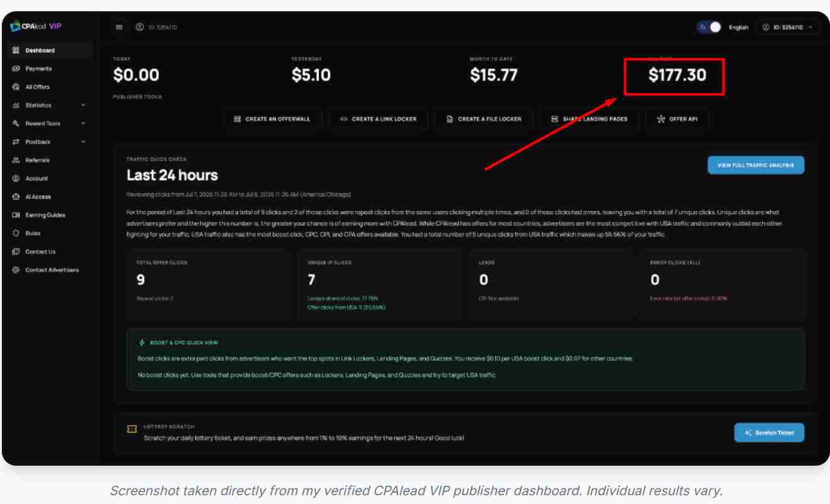Click the Last 24 hours heading
This screenshot has width=830, height=504.
[172, 175]
